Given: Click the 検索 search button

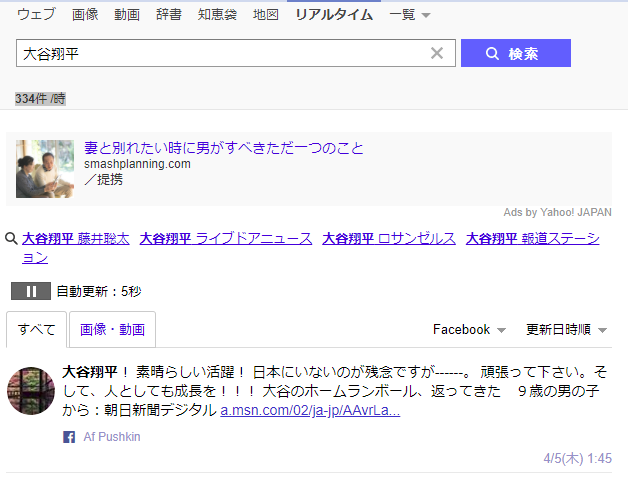Looking at the screenshot, I should tap(515, 53).
